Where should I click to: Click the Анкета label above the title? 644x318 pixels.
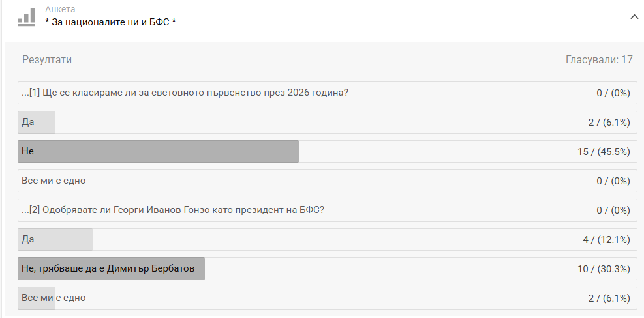pos(60,9)
